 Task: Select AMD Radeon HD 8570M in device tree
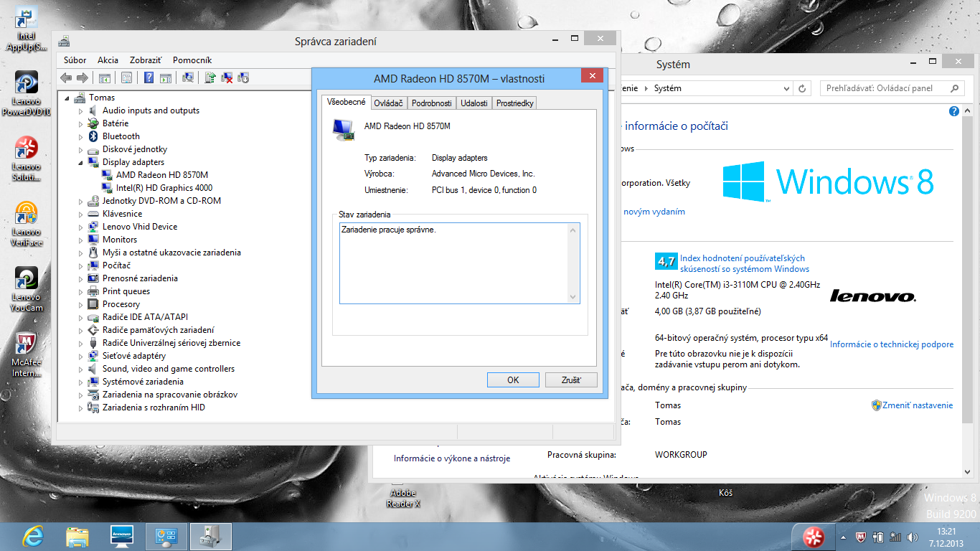point(162,175)
